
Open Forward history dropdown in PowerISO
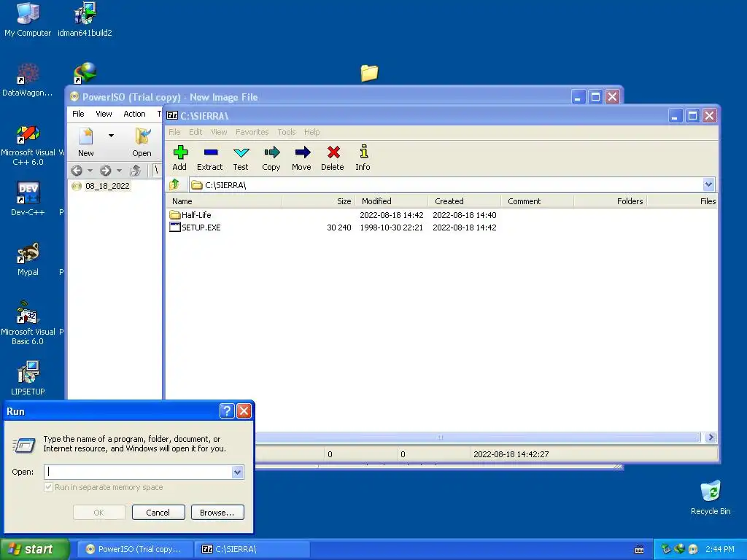119,171
